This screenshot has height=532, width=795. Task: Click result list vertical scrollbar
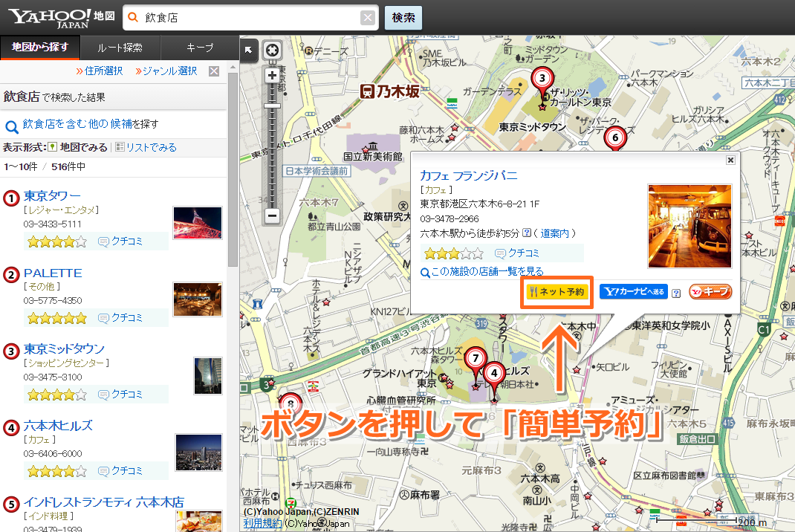click(x=233, y=169)
